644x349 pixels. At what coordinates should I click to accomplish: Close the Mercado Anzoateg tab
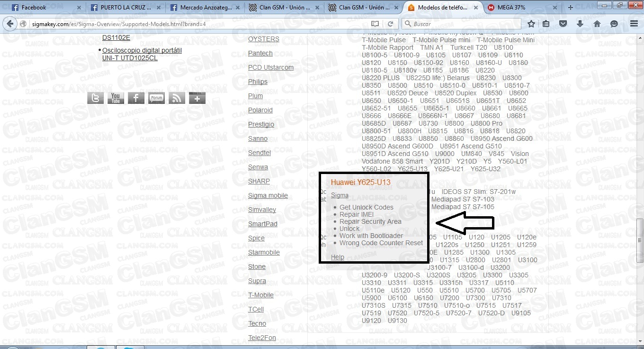(237, 8)
